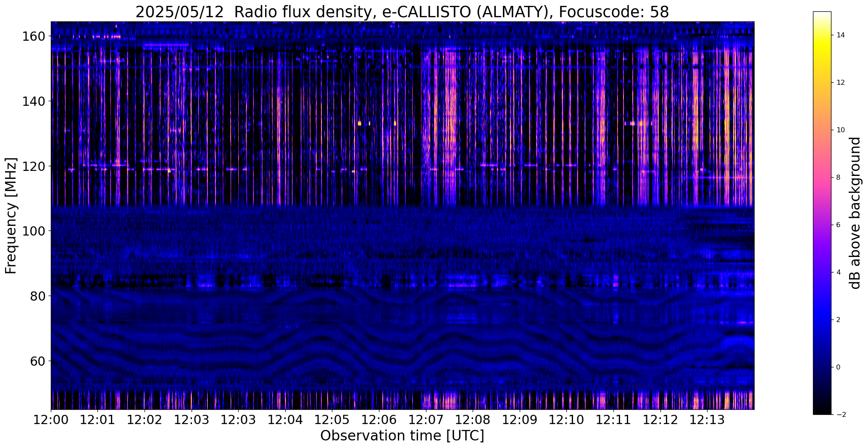868x448 pixels.
Task: Pick the colorbar tick value 0
Action: 838,367
